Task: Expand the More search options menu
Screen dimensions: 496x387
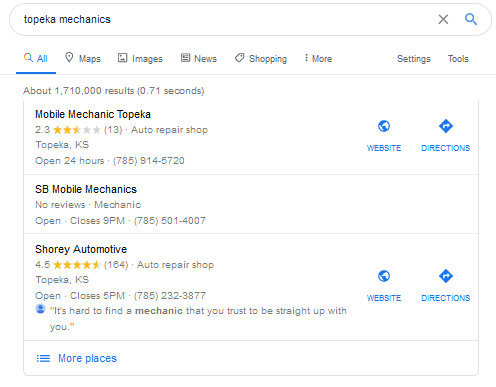Action: 318,58
